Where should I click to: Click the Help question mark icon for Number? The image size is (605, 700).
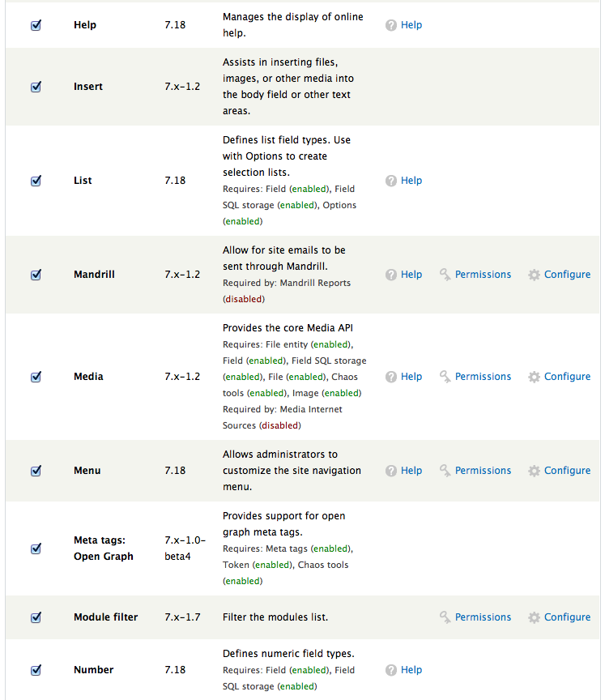(x=391, y=670)
